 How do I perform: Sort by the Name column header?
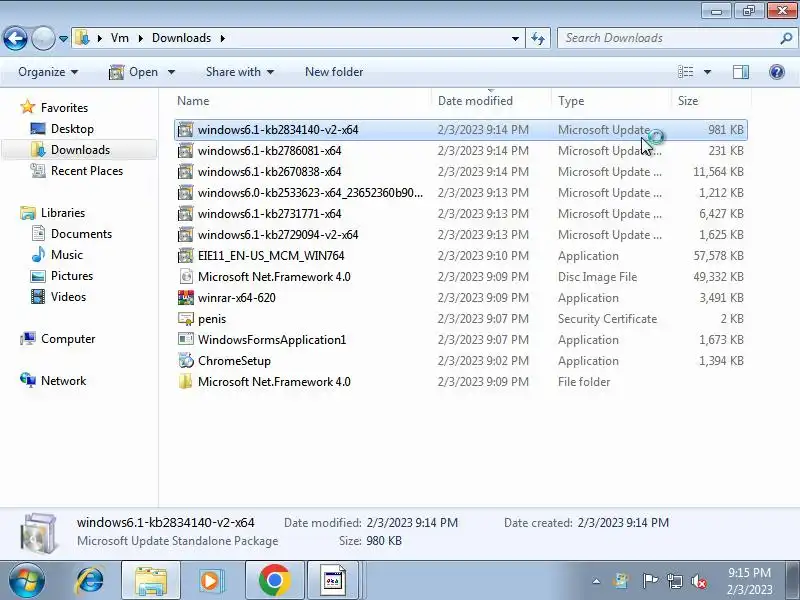coord(303,101)
